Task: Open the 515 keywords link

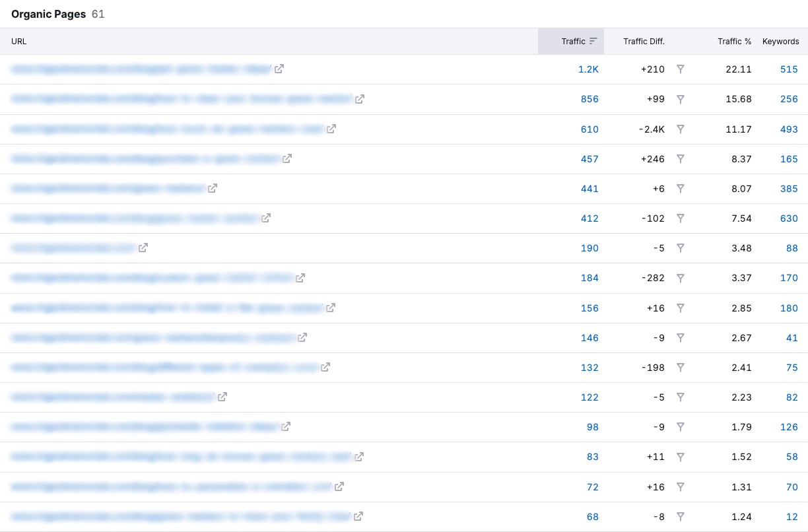Action: coord(789,69)
